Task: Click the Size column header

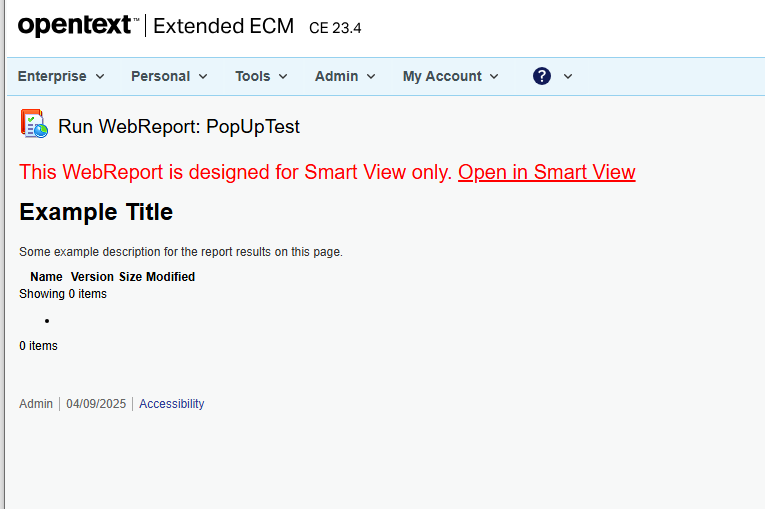Action: pyautogui.click(x=130, y=277)
